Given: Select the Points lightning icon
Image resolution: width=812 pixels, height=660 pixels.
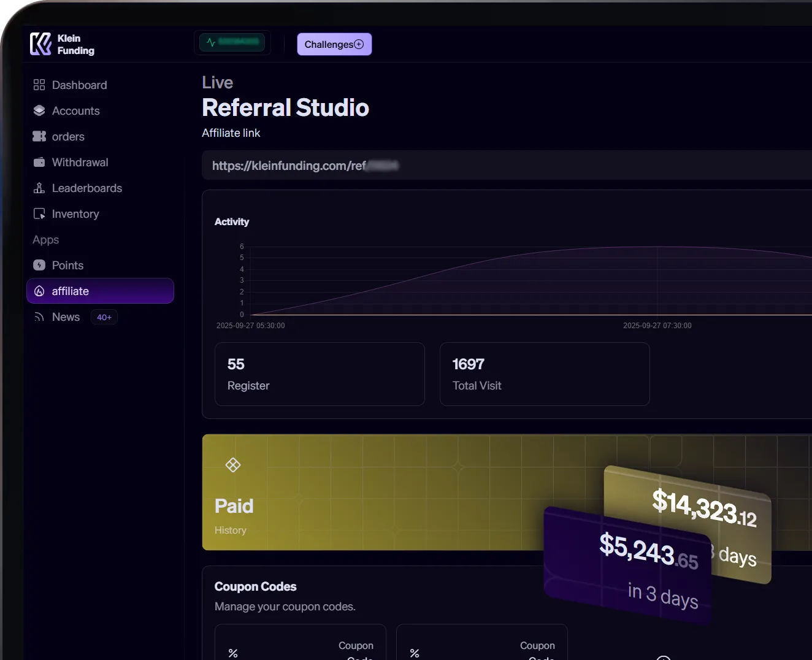Looking at the screenshot, I should coord(39,265).
